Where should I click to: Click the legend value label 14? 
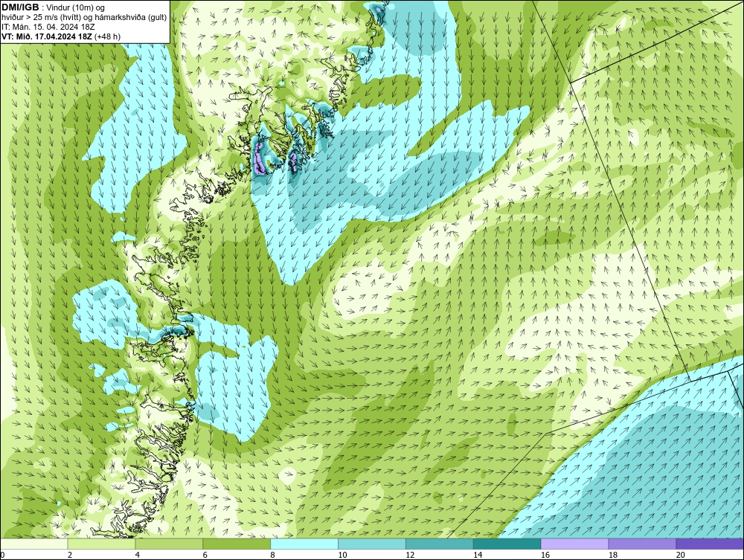(x=478, y=555)
